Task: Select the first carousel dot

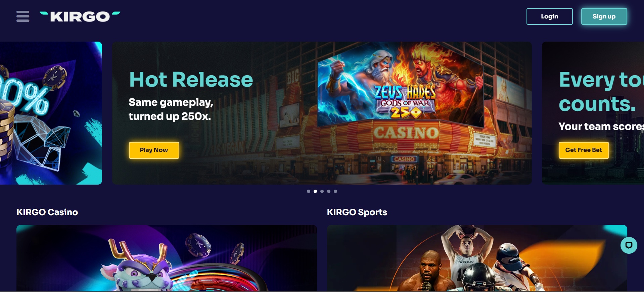Action: 309,191
